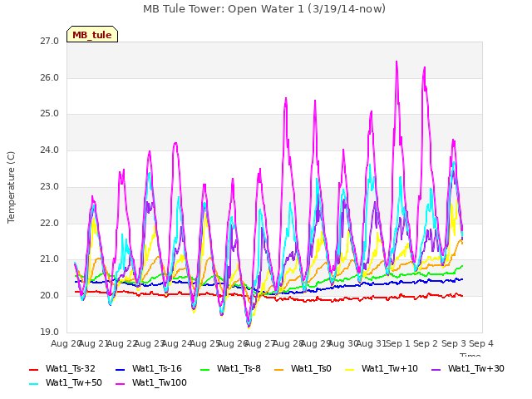Click the purple Wat1_Tw+30 legend swatch
Screen dimensions: 532x399
point(436,370)
